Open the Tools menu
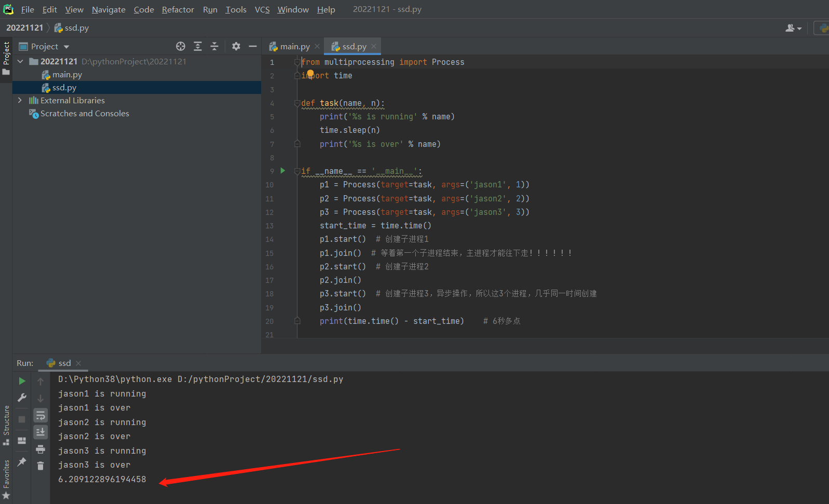829x504 pixels. (x=236, y=9)
